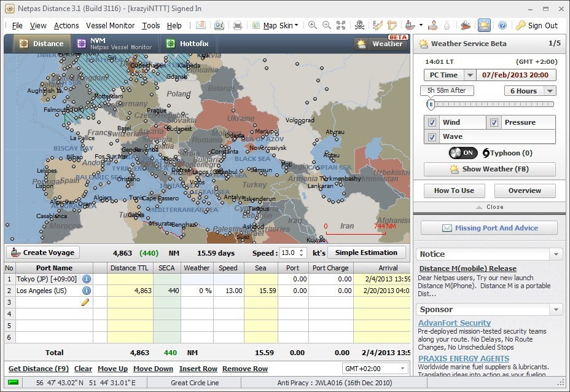Toggle the weather panel sun-cloud toolbar icon
The image size is (570, 392).
coord(484,25)
